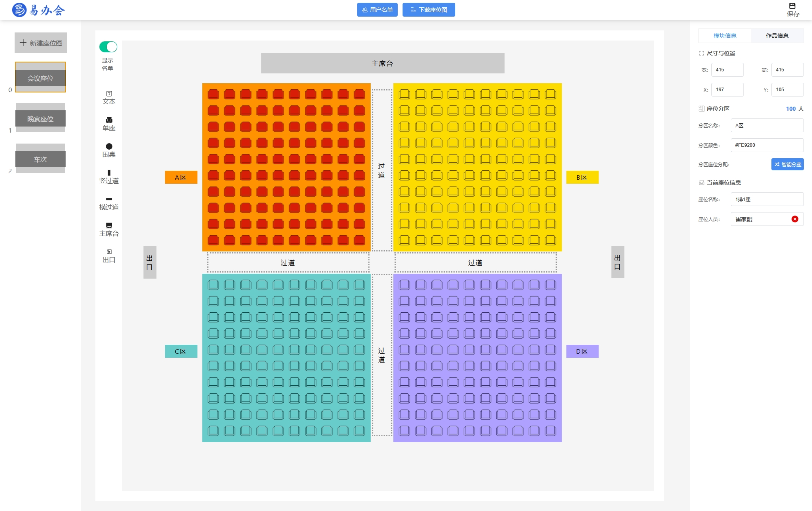Image resolution: width=812 pixels, height=511 pixels.
Task: Create a new chart with 新建座位图
Action: (41, 43)
